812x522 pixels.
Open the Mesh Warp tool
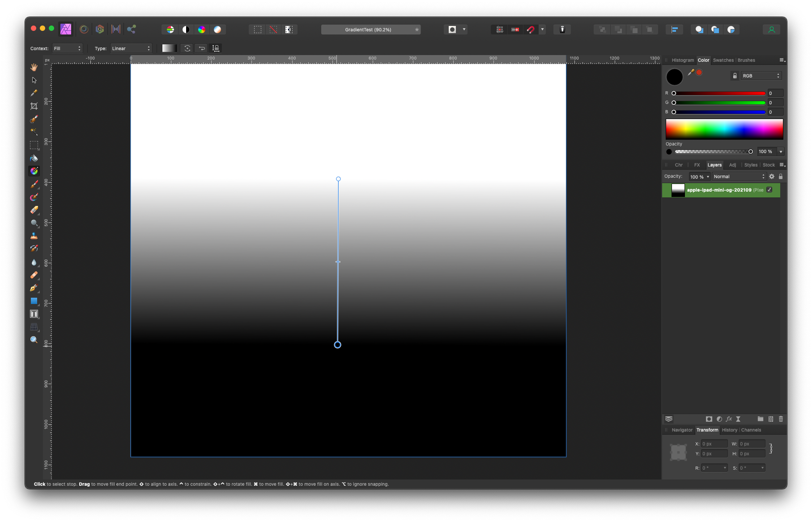pos(34,326)
